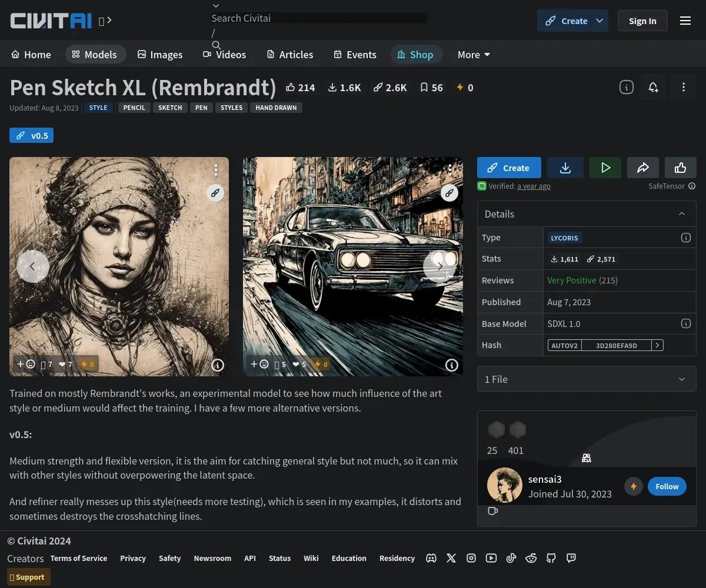This screenshot has height=588, width=706.
Task: Click the thumbs-up like button in sidebar
Action: (x=681, y=168)
